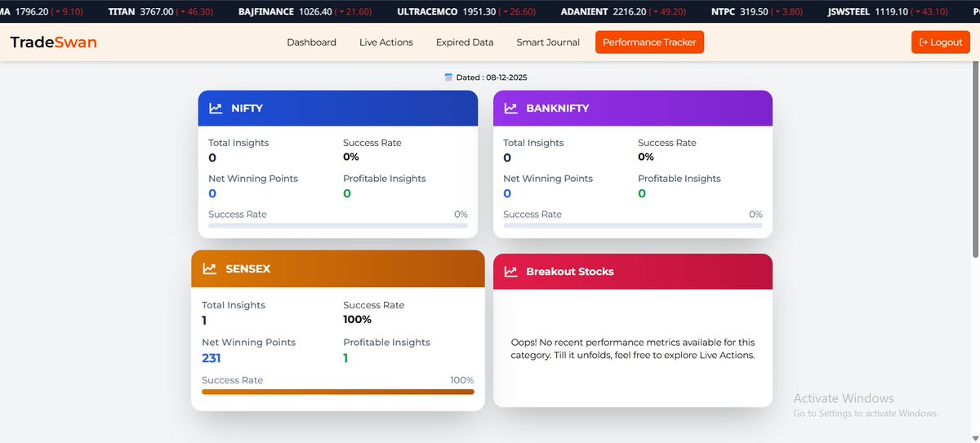Click the NIFTY card header
980x443 pixels.
click(338, 108)
